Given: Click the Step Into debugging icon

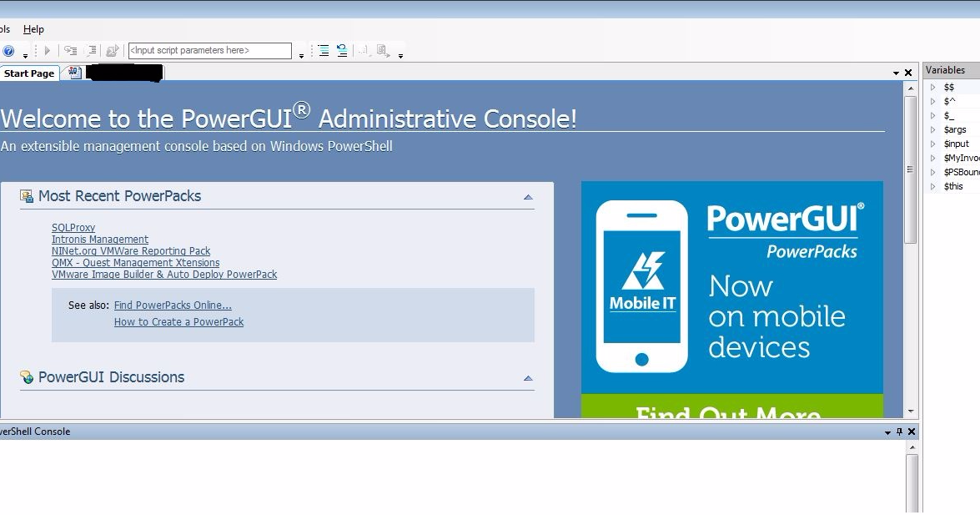Looking at the screenshot, I should point(71,50).
